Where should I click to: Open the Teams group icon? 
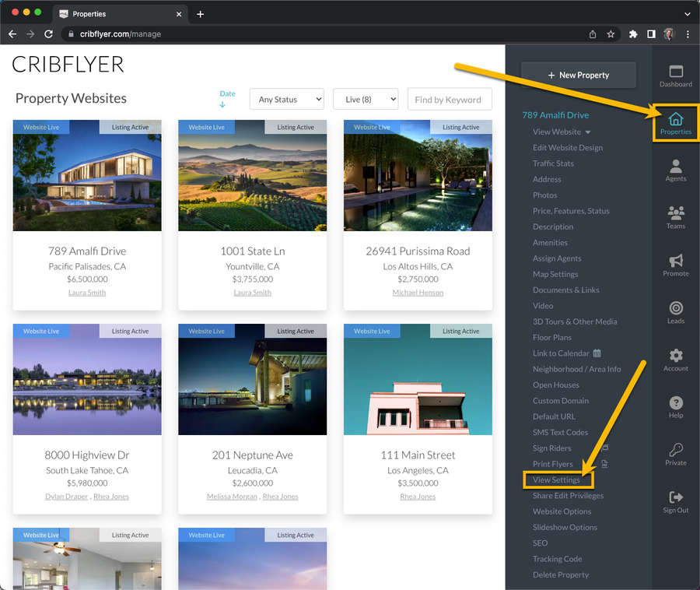point(675,213)
